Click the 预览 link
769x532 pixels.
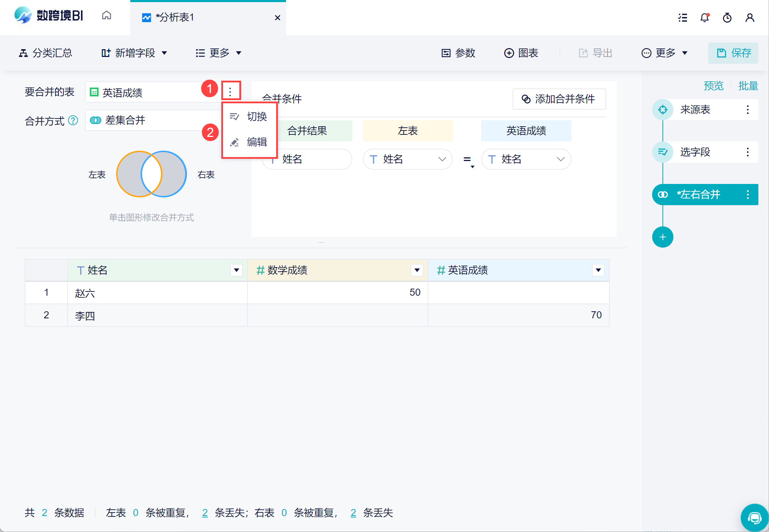tap(713, 86)
